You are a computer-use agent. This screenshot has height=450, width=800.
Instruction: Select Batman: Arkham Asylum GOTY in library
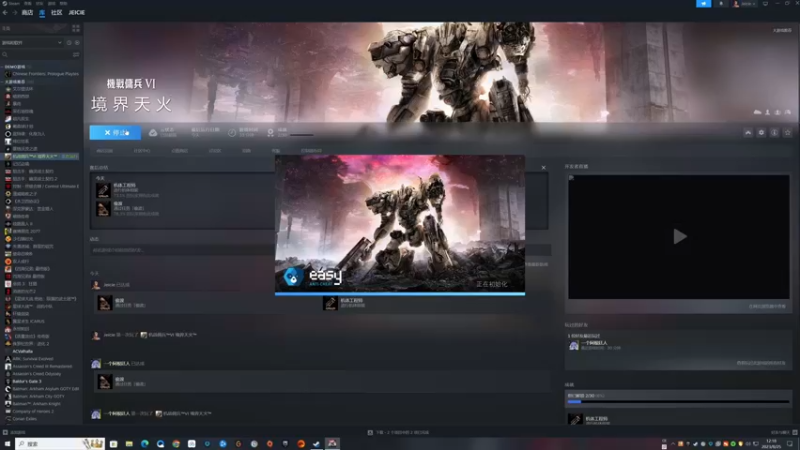click(42, 389)
